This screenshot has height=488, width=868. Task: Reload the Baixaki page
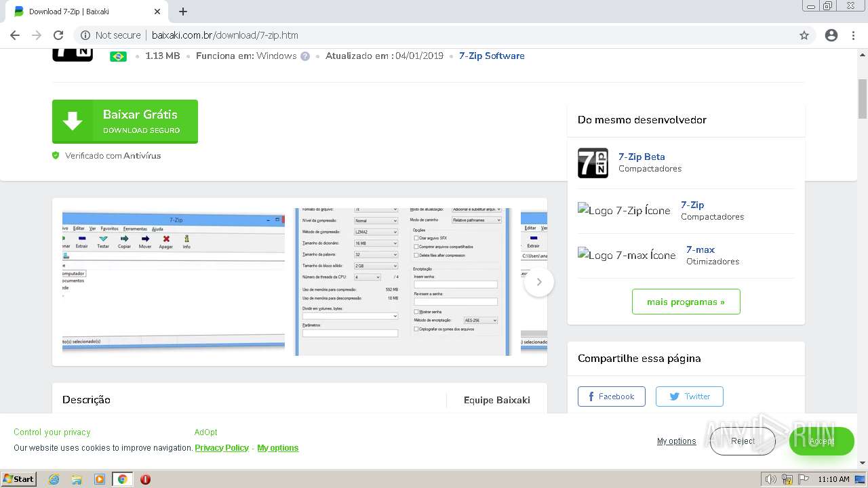coord(58,35)
